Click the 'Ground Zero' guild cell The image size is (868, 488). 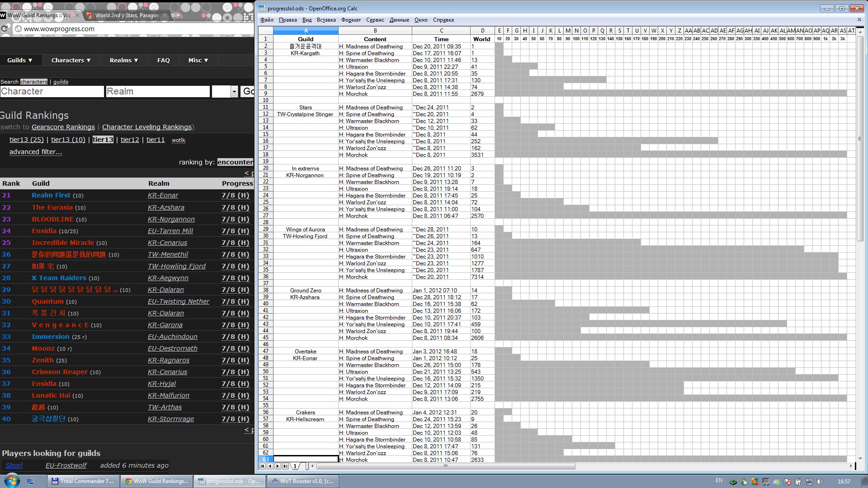point(306,291)
